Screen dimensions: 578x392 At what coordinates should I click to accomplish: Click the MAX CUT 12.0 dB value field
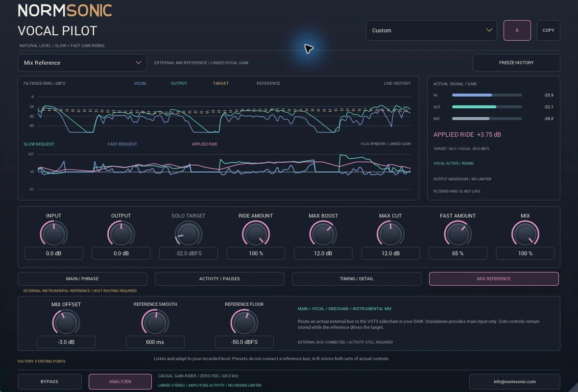coord(390,253)
